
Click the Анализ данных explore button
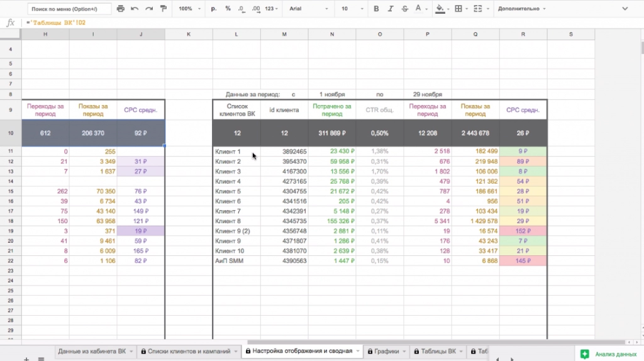click(609, 354)
